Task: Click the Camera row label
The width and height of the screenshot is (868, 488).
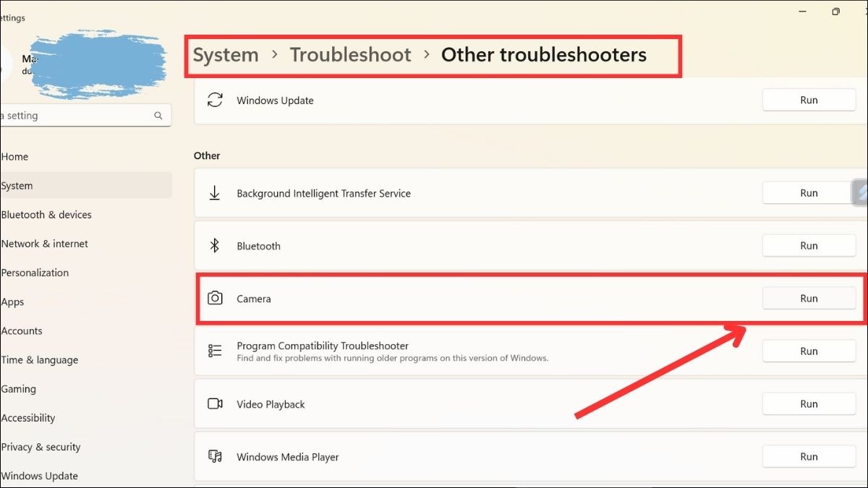Action: [x=254, y=299]
